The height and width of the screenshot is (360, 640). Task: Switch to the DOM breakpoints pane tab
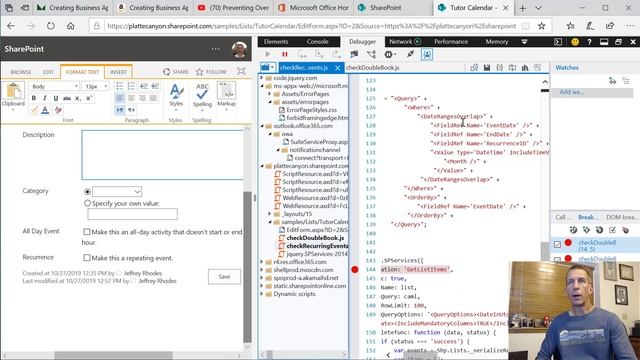click(x=621, y=217)
